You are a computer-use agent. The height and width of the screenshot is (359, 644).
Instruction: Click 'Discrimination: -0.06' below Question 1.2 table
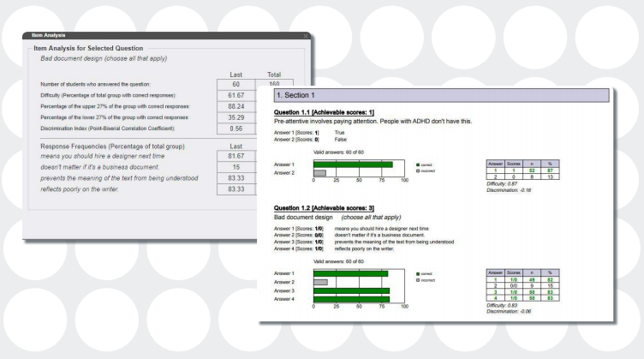coord(509,312)
